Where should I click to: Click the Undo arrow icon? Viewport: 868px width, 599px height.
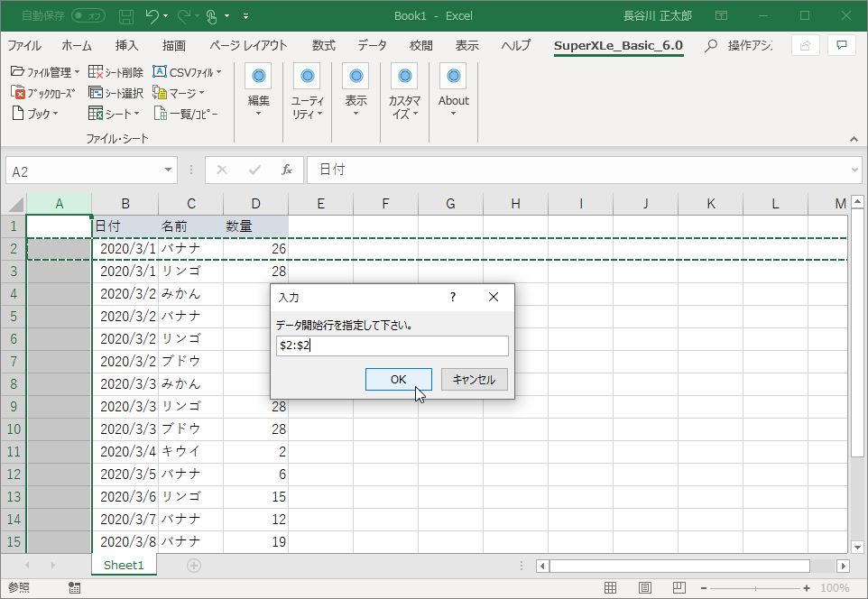point(152,16)
